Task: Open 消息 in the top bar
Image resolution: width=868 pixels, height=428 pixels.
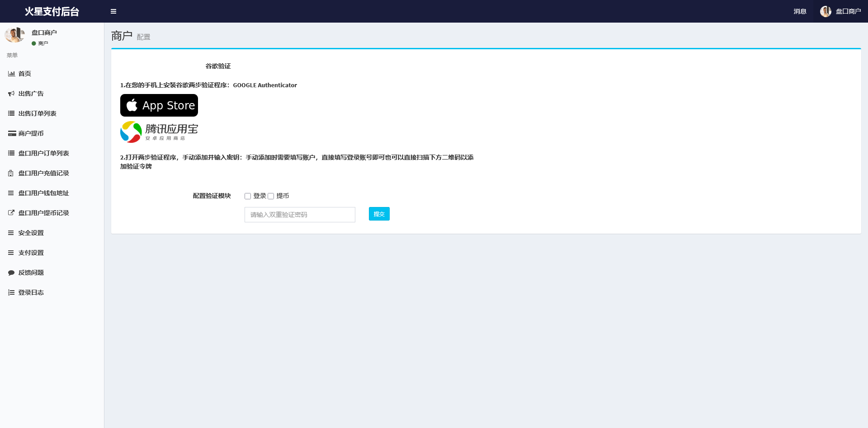Action: pyautogui.click(x=800, y=11)
